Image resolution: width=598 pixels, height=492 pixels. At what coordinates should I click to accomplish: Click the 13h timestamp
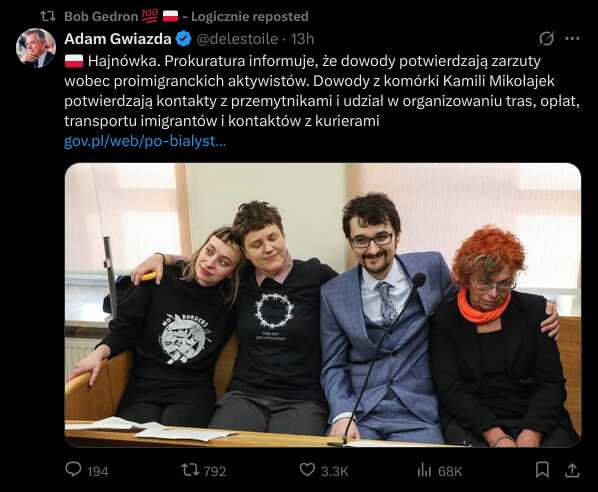(x=302, y=39)
